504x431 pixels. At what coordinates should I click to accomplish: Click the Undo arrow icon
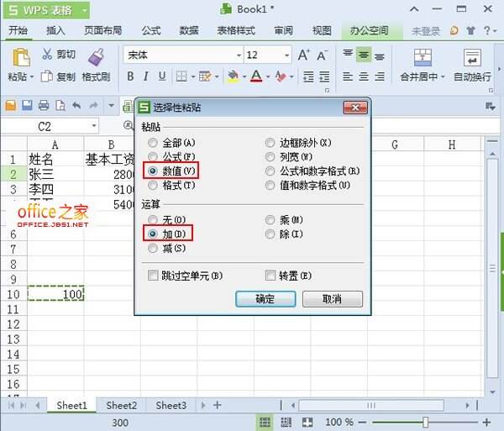pyautogui.click(x=76, y=105)
